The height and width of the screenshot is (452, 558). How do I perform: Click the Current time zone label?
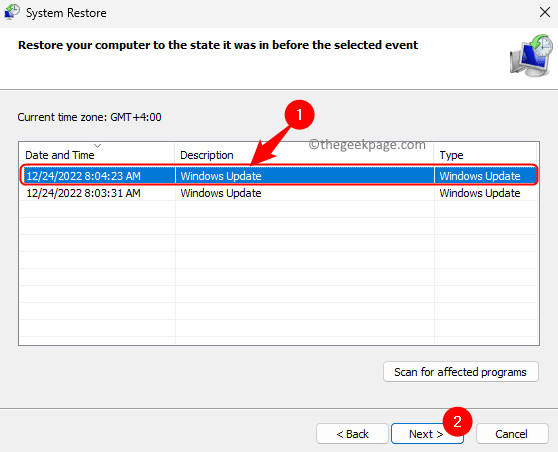(x=89, y=117)
